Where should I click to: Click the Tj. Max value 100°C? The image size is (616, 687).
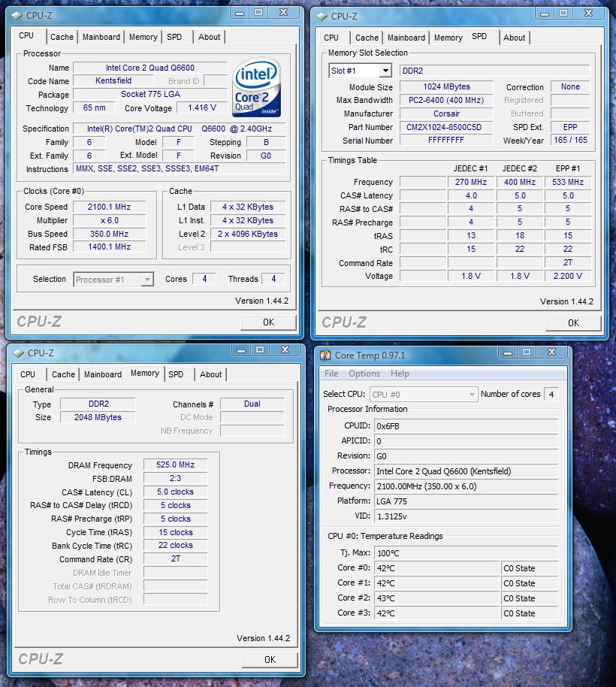[x=467, y=553]
